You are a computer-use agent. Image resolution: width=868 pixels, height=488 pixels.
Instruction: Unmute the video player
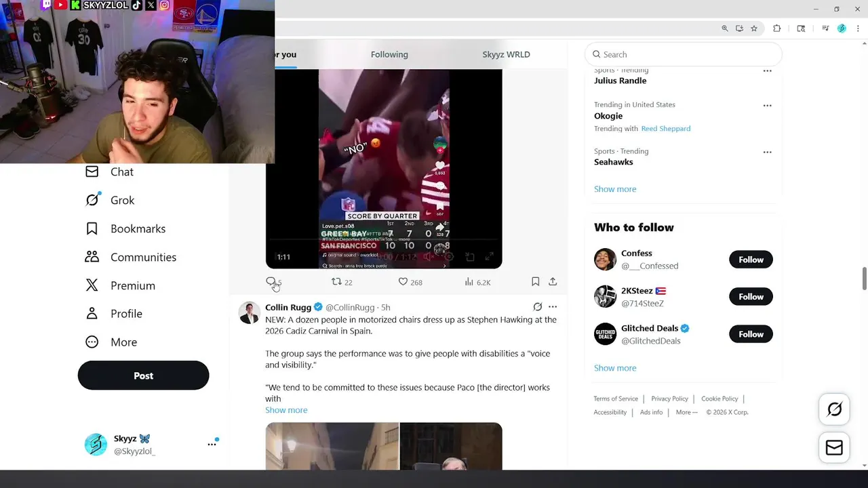click(429, 257)
